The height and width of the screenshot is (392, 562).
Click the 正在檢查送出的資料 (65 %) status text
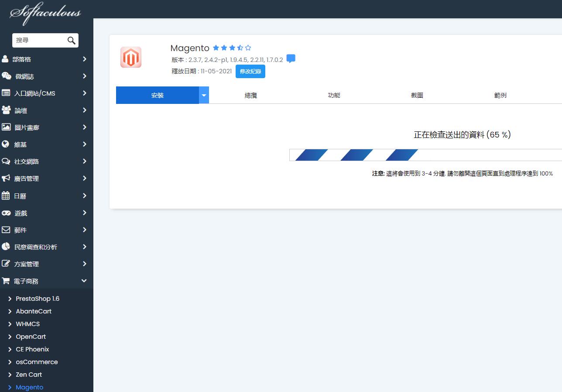[x=462, y=135]
